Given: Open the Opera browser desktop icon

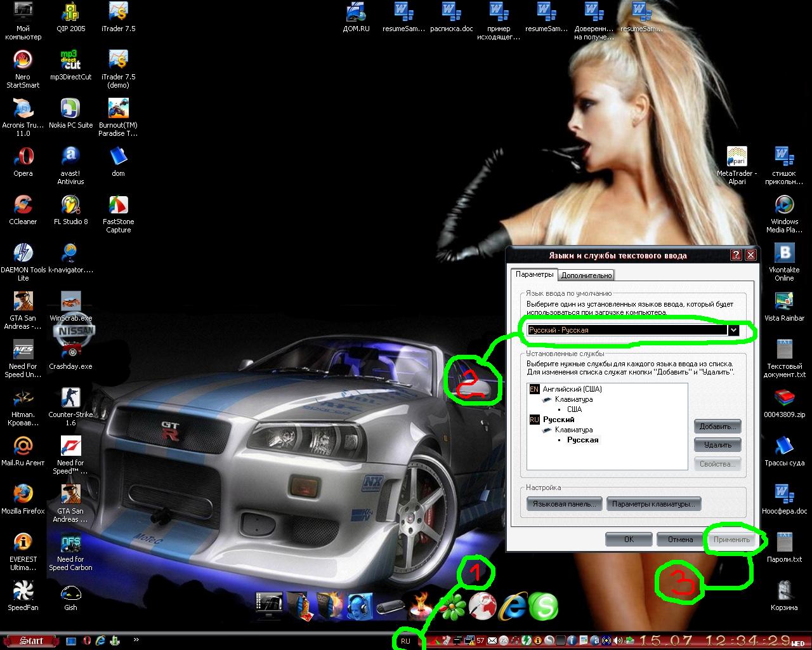Looking at the screenshot, I should click(x=23, y=157).
